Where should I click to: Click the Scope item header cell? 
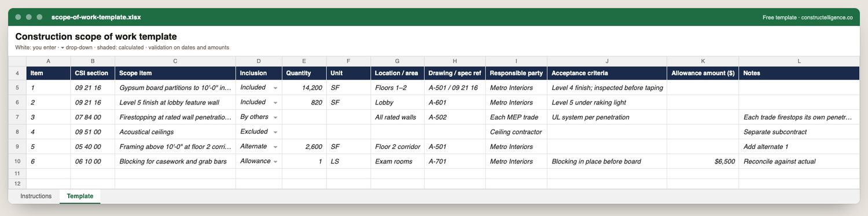(175, 73)
